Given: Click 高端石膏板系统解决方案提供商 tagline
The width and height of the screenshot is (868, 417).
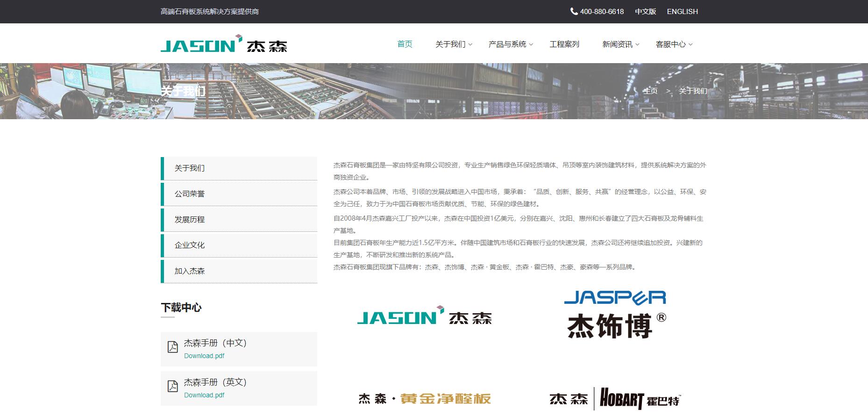Looking at the screenshot, I should (209, 11).
